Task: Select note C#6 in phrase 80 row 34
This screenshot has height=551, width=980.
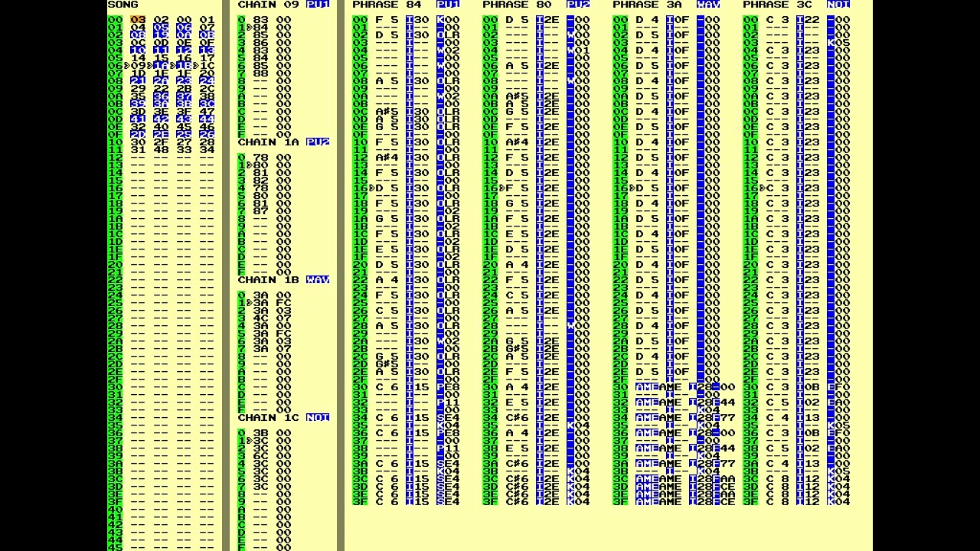Action: [517, 418]
